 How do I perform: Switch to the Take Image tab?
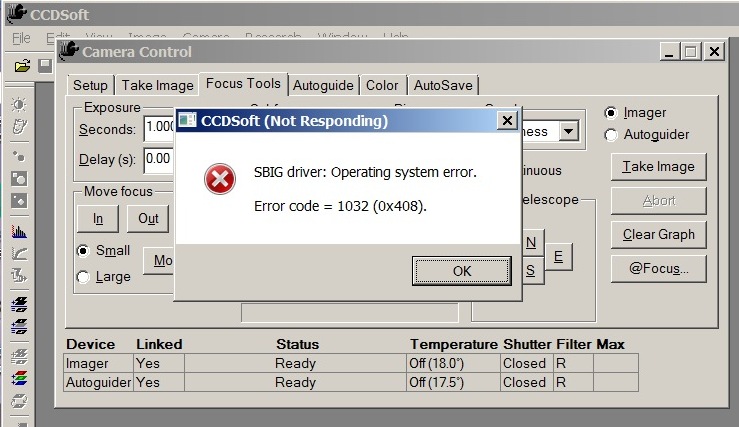coord(157,85)
